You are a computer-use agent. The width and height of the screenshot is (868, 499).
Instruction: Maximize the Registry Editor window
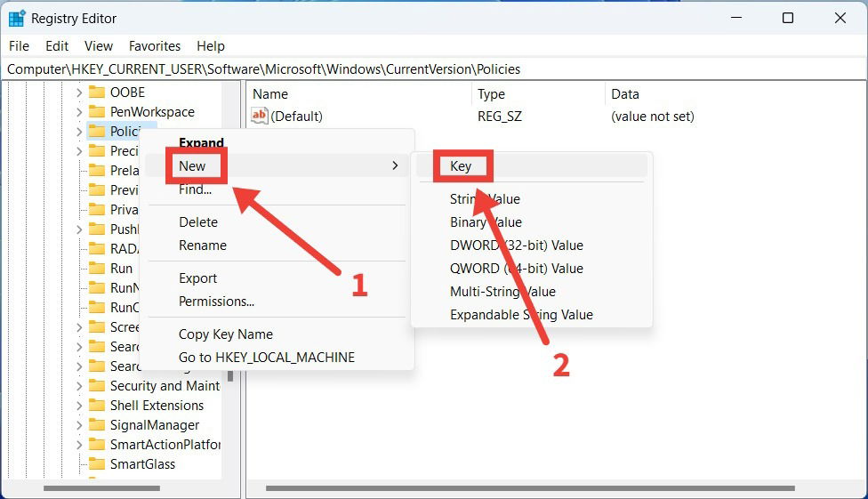[x=788, y=18]
